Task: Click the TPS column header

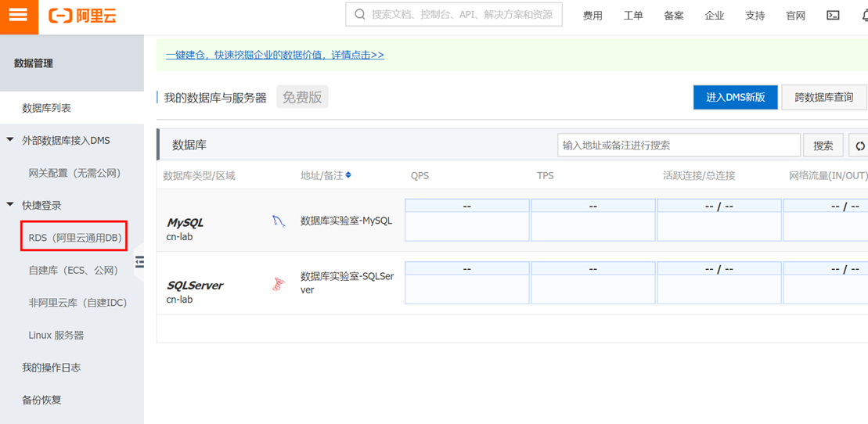Action: (x=546, y=176)
